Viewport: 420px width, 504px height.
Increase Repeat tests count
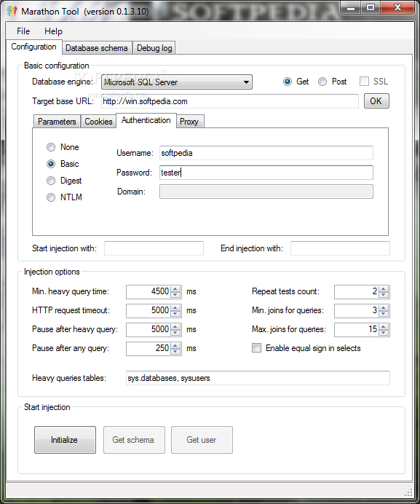tap(384, 288)
